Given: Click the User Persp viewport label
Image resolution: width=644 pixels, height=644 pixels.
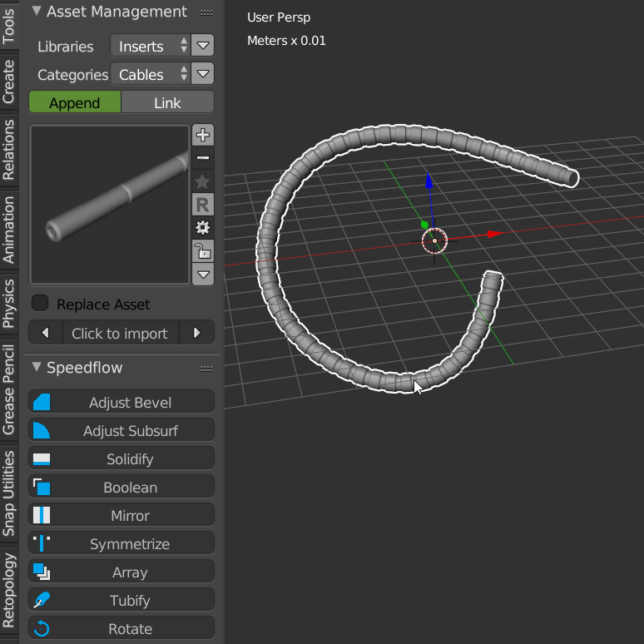Looking at the screenshot, I should coord(279,17).
